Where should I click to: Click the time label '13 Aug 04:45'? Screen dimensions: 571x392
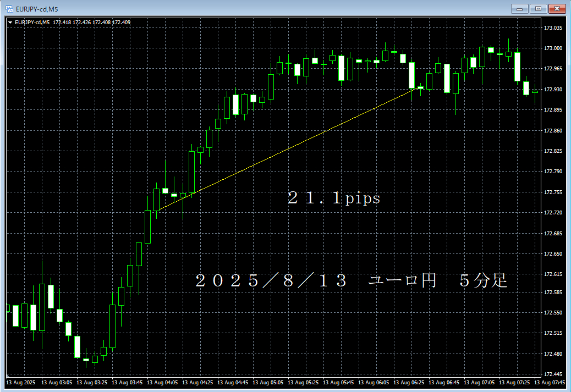coord(233,382)
